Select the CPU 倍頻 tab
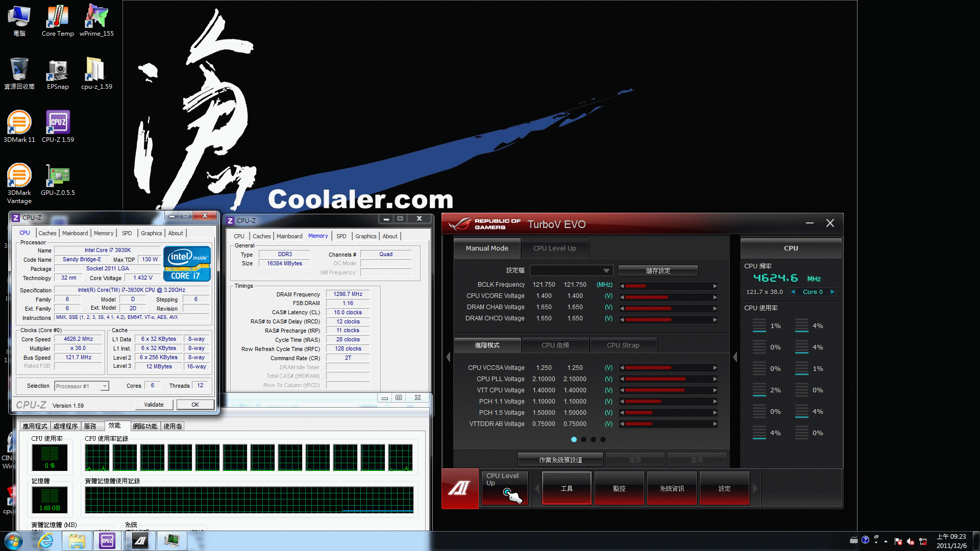The image size is (980, 551). tap(555, 345)
